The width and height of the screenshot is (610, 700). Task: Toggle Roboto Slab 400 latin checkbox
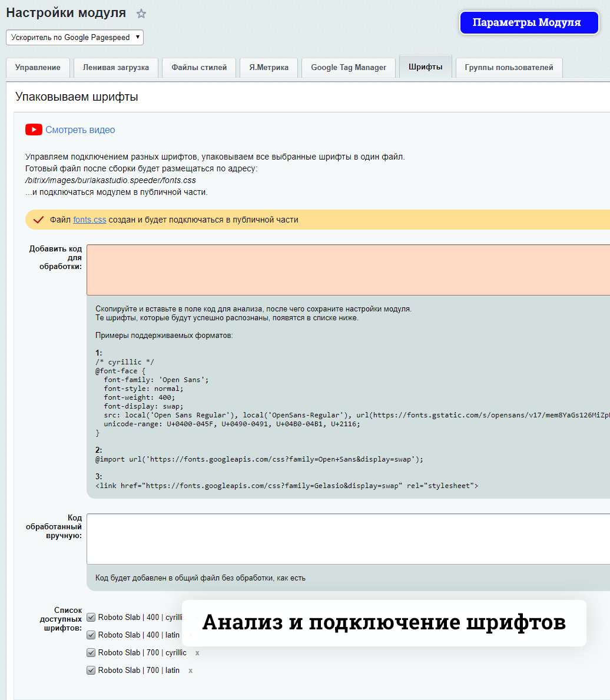[91, 635]
